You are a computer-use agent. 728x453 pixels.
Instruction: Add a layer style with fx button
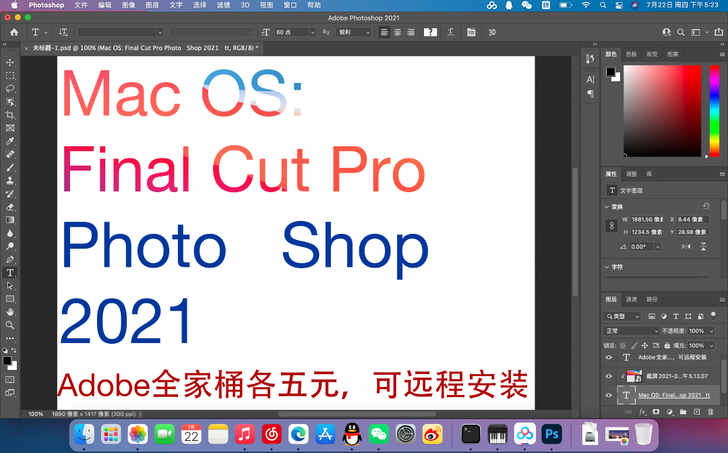[643, 412]
